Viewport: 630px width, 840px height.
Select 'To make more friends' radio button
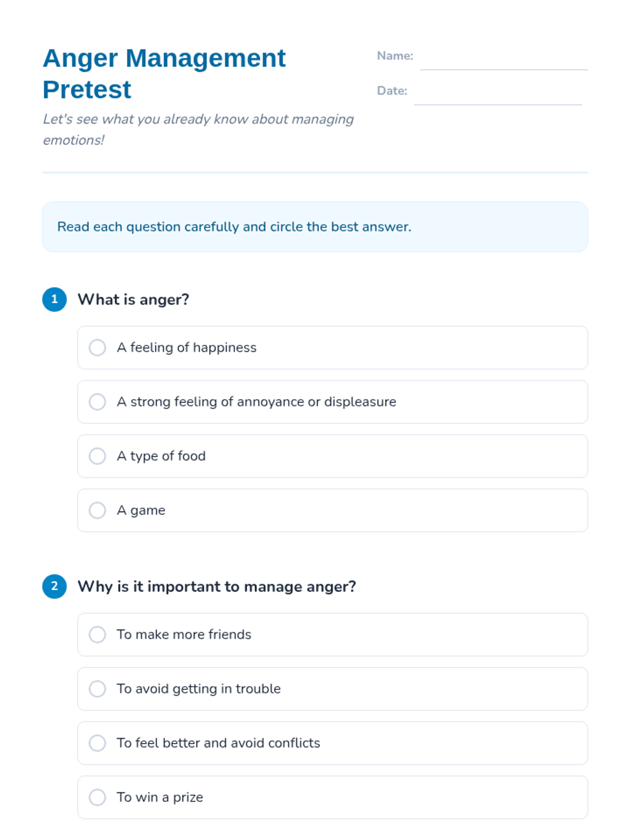point(97,634)
